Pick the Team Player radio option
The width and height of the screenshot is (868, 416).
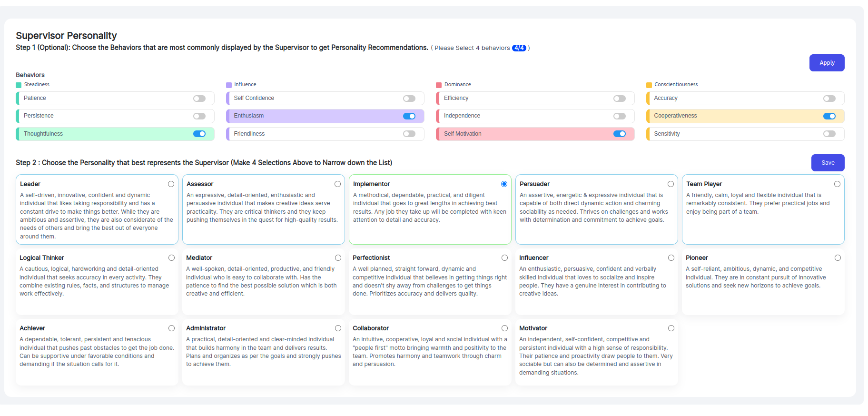click(837, 184)
